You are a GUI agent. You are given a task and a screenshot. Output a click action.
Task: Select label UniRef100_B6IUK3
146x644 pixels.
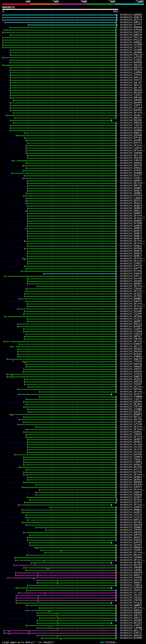point(131,623)
